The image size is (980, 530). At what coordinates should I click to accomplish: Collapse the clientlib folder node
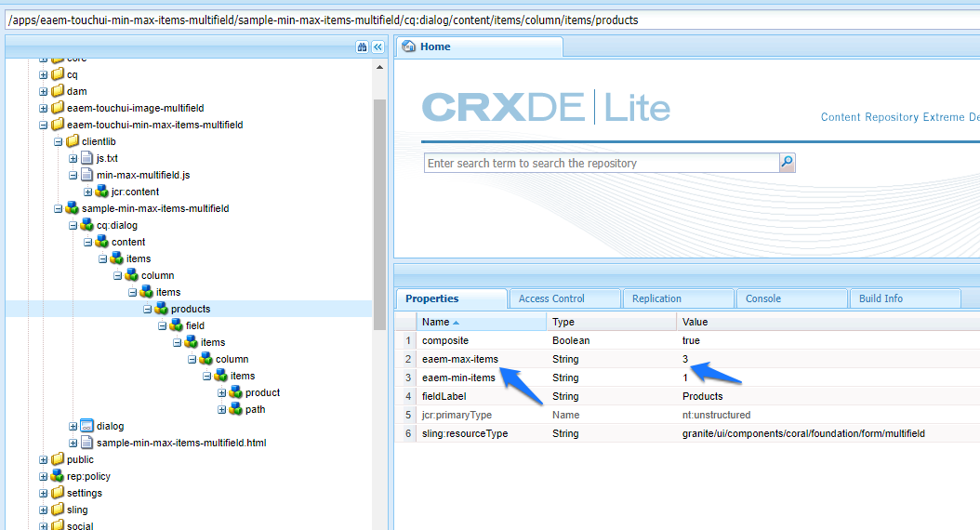(x=59, y=142)
